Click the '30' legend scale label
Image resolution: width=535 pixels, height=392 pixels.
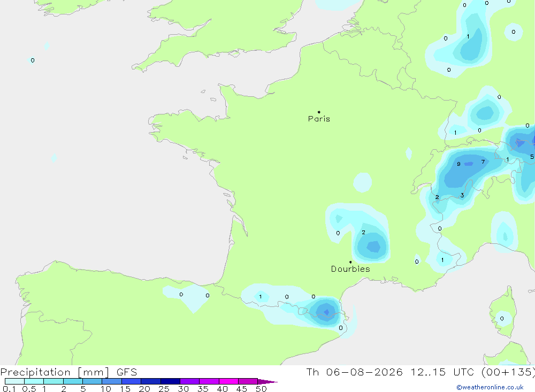183,389
